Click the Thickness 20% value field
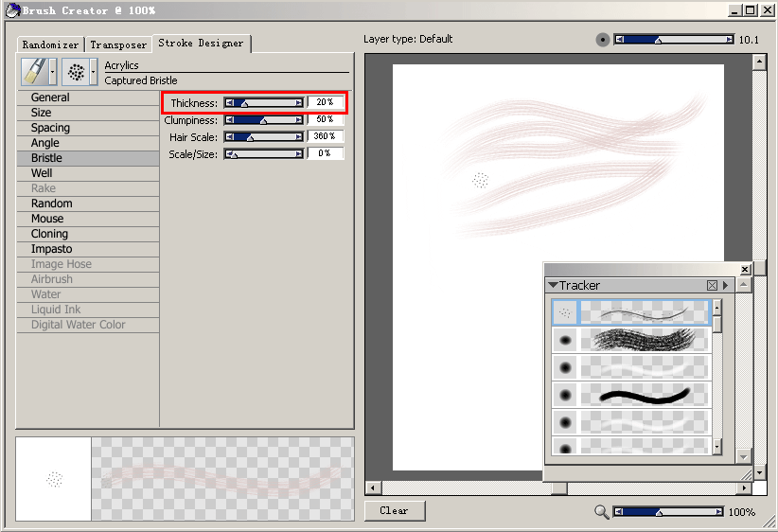Image resolution: width=778 pixels, height=532 pixels. (x=325, y=102)
